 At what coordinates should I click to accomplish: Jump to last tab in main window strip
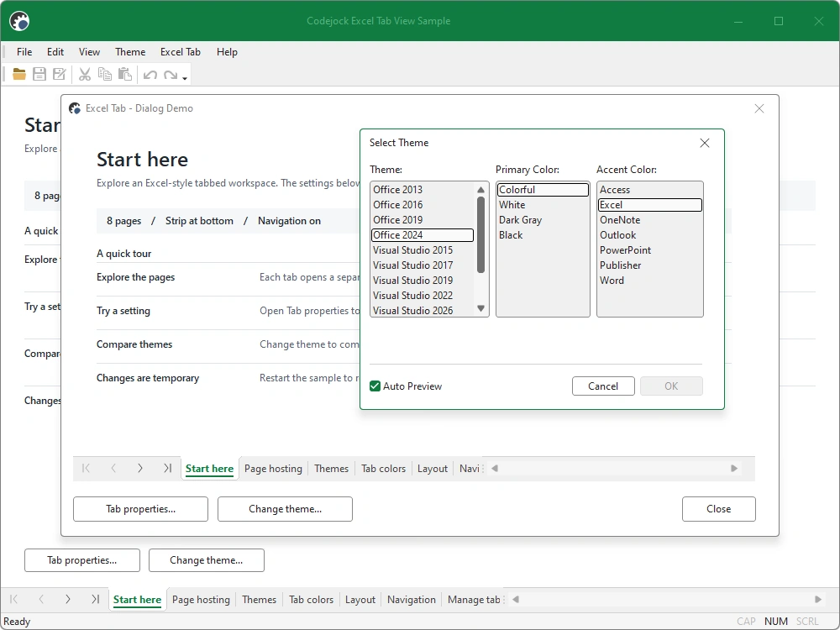(x=96, y=599)
